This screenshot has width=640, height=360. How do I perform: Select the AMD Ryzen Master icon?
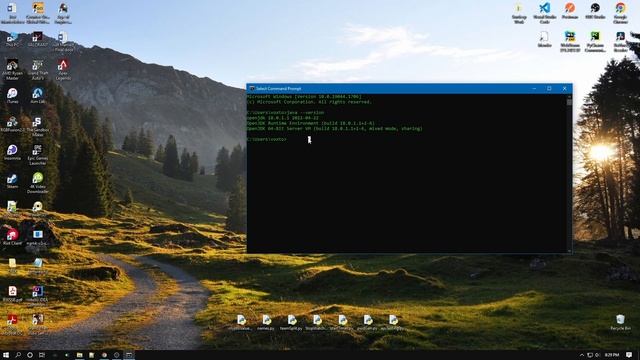pyautogui.click(x=12, y=69)
